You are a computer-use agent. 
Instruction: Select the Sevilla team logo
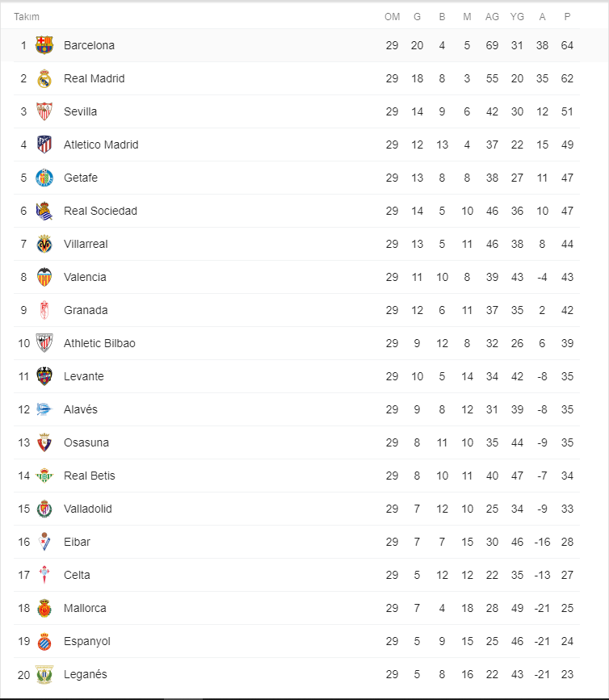coord(44,111)
